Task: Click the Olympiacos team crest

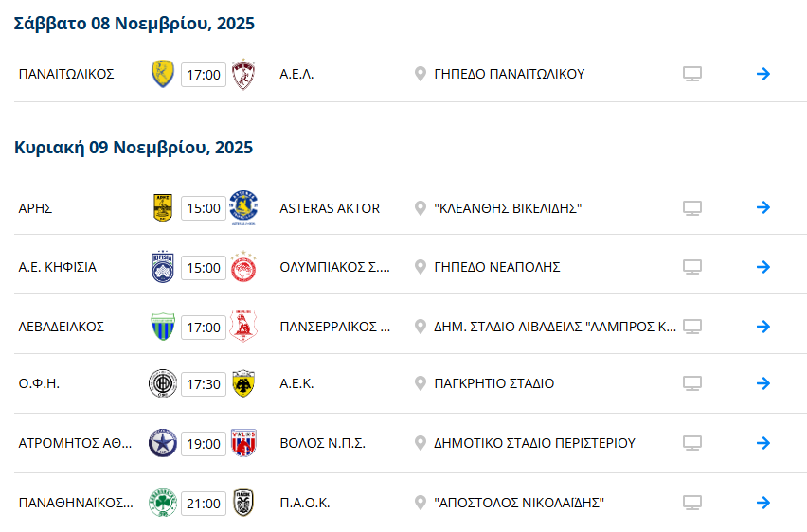Action: click(243, 267)
